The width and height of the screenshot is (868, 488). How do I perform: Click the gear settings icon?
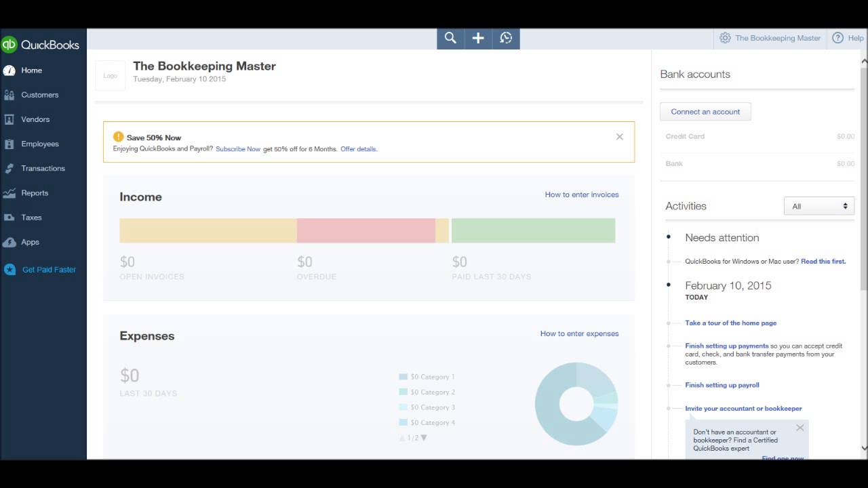coord(725,38)
